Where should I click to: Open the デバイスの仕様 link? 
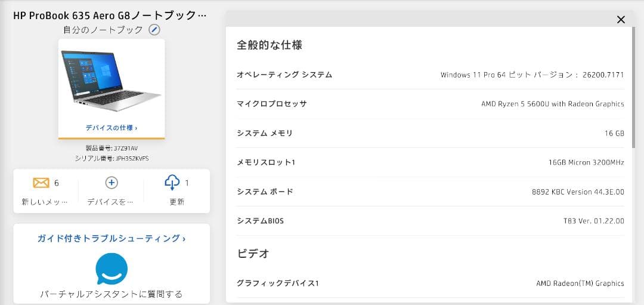112,128
